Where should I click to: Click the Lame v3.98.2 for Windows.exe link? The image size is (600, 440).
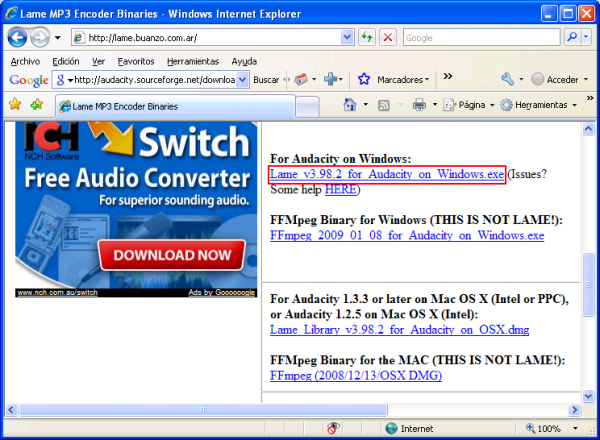387,174
